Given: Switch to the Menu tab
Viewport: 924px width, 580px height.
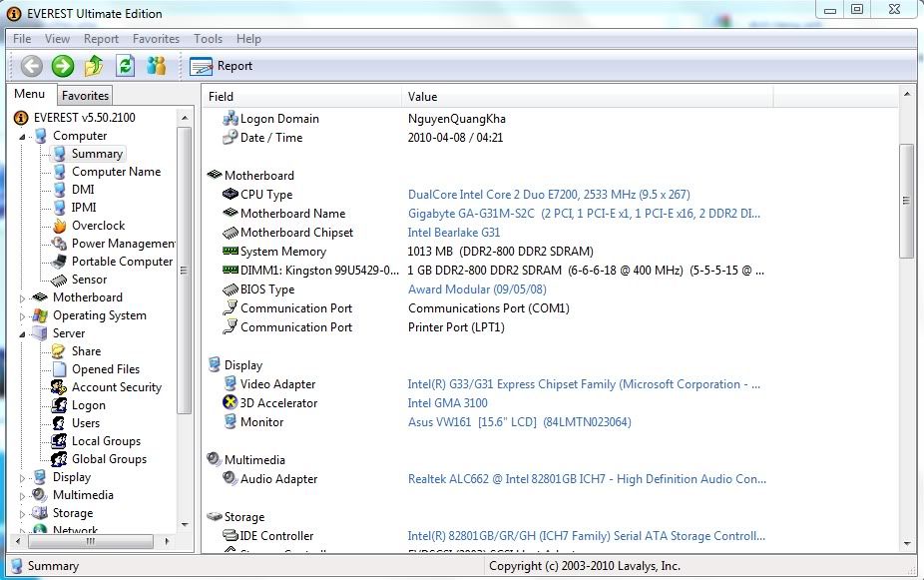Looking at the screenshot, I should pos(30,94).
